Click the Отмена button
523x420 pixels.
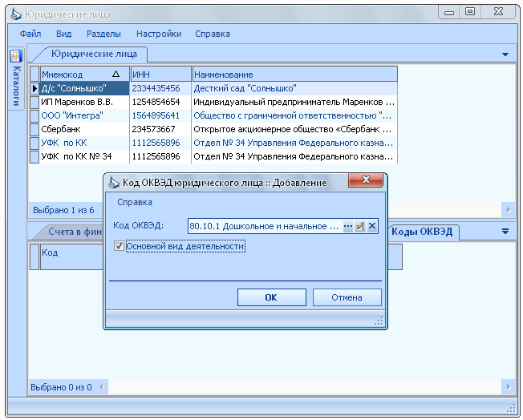coord(347,297)
